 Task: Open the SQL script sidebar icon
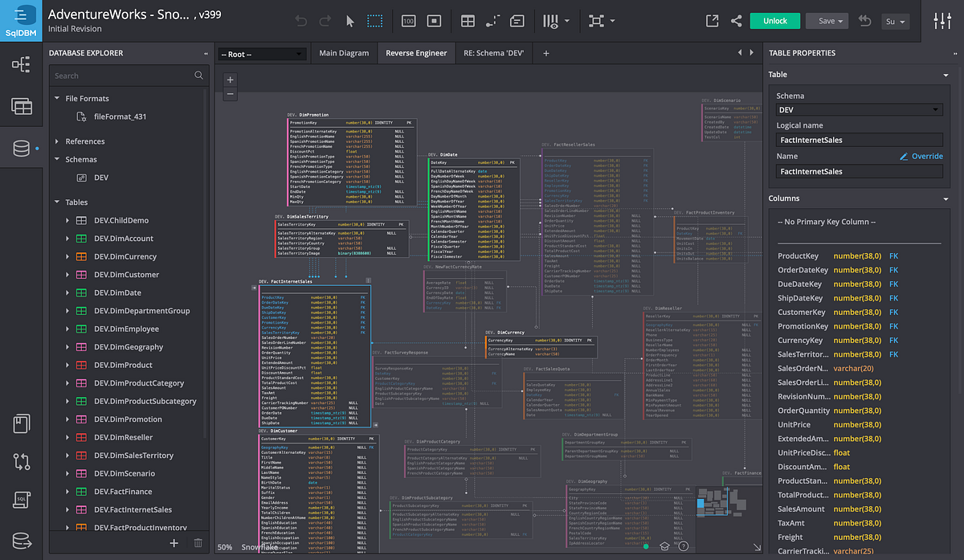point(22,501)
